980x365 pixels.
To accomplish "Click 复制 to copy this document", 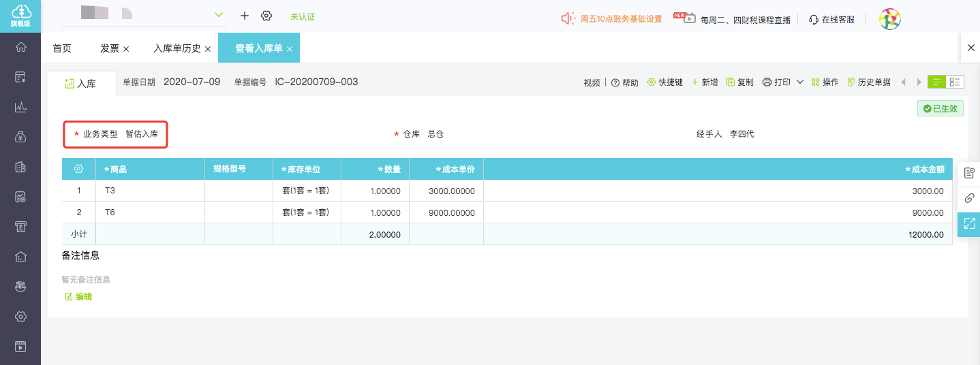I will click(x=740, y=82).
